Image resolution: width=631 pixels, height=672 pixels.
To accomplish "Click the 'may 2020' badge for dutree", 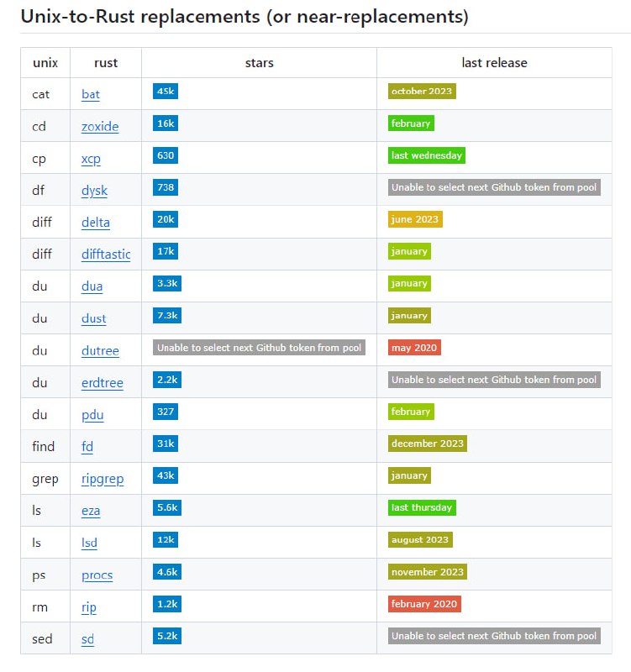I will click(413, 347).
